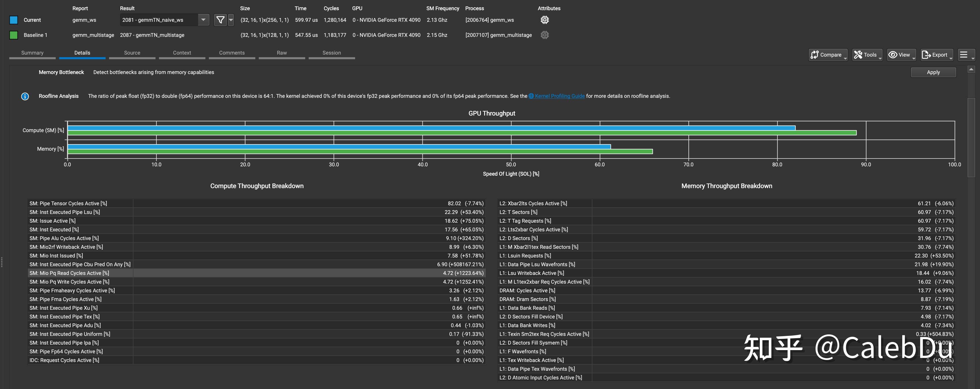The image size is (980, 389).
Task: Click the Apply button
Action: tap(933, 72)
